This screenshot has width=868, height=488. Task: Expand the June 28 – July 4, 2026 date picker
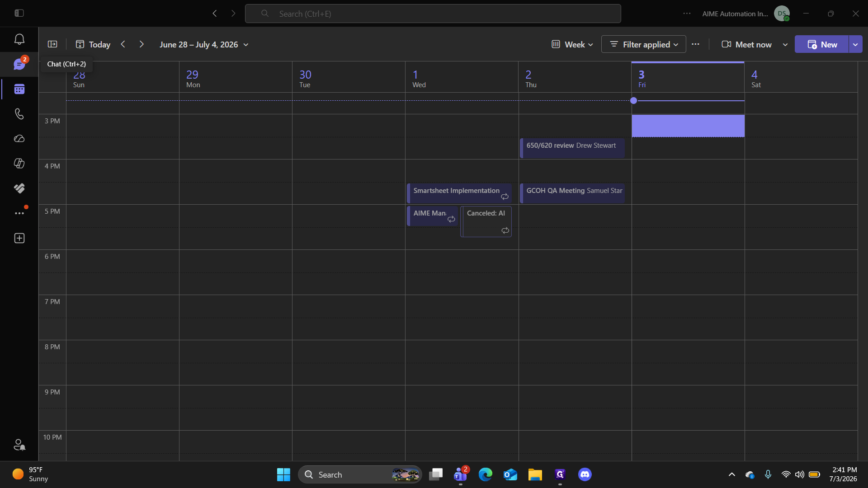pyautogui.click(x=204, y=44)
